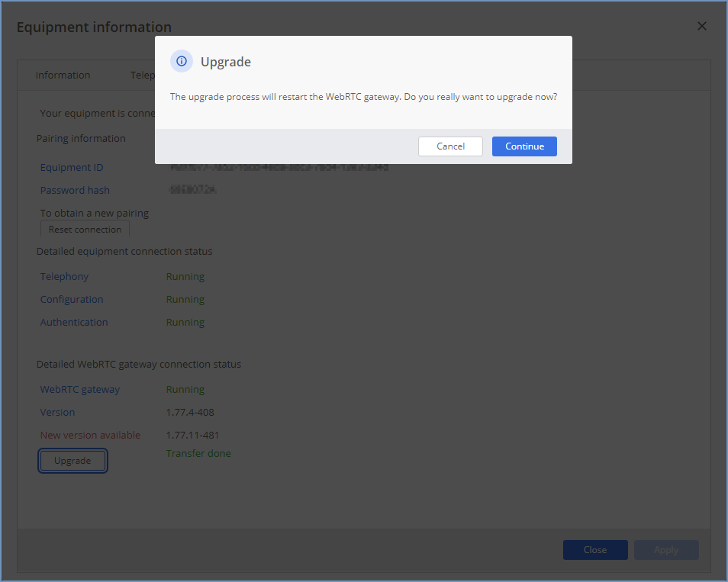Click the WebRTC gateway label
This screenshot has width=728, height=582.
pyautogui.click(x=80, y=389)
